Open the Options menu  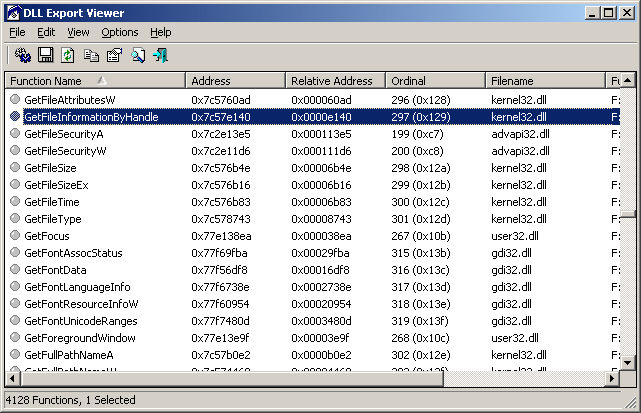[119, 32]
